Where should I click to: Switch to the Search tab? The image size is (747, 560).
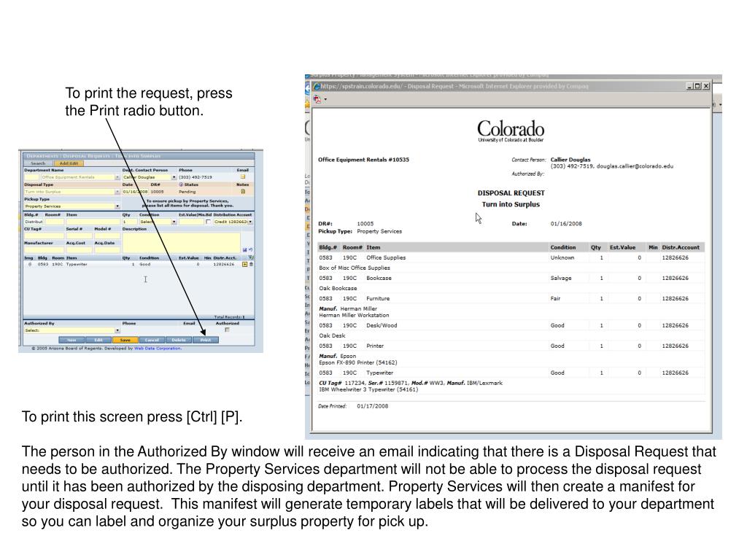pyautogui.click(x=38, y=163)
